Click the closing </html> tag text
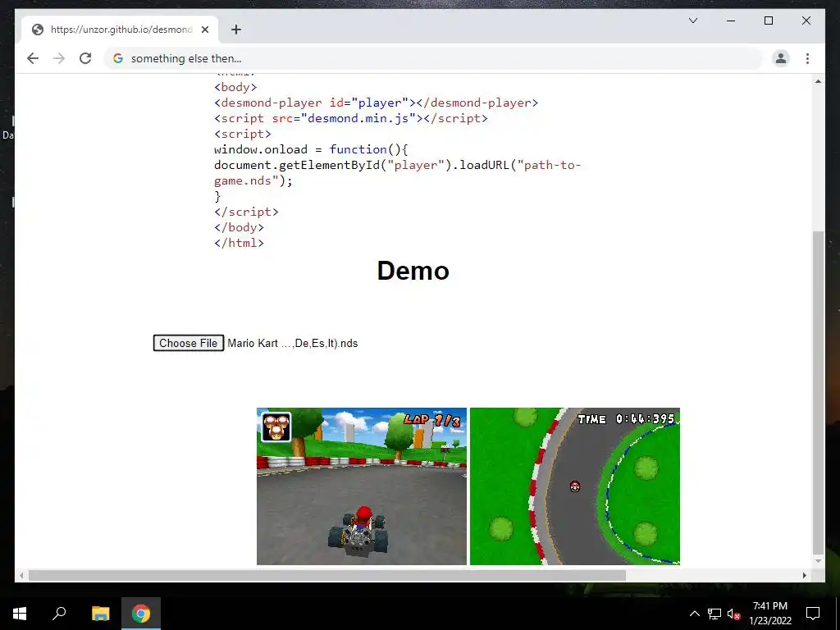The height and width of the screenshot is (630, 840). (239, 243)
